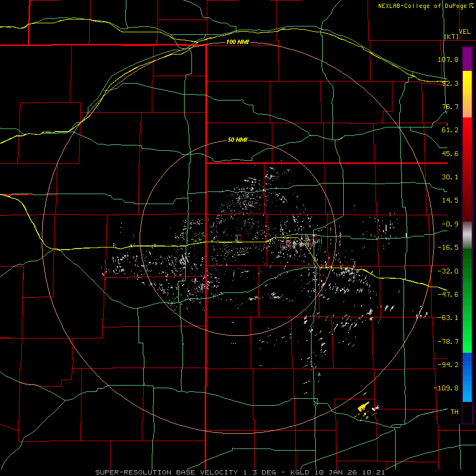Select the -109.8 legend value
This screenshot has width=476, height=476.
(x=446, y=388)
